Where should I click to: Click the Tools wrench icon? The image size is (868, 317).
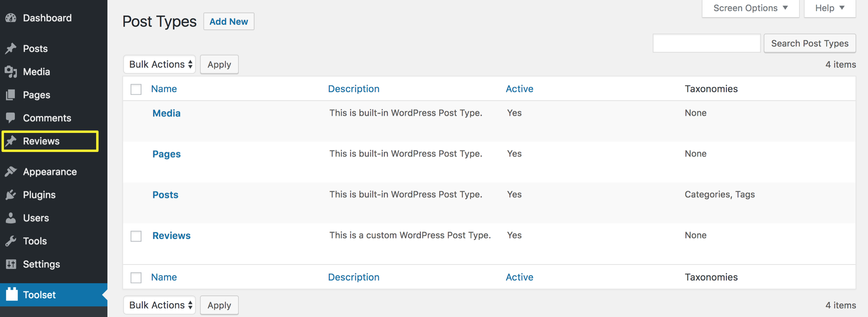pos(11,241)
